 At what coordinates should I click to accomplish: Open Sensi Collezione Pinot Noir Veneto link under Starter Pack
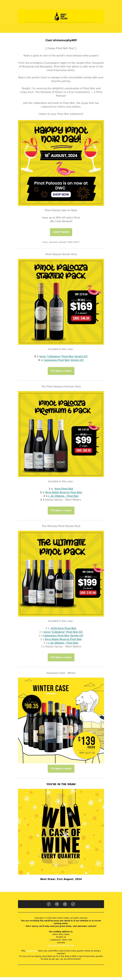(63, 357)
